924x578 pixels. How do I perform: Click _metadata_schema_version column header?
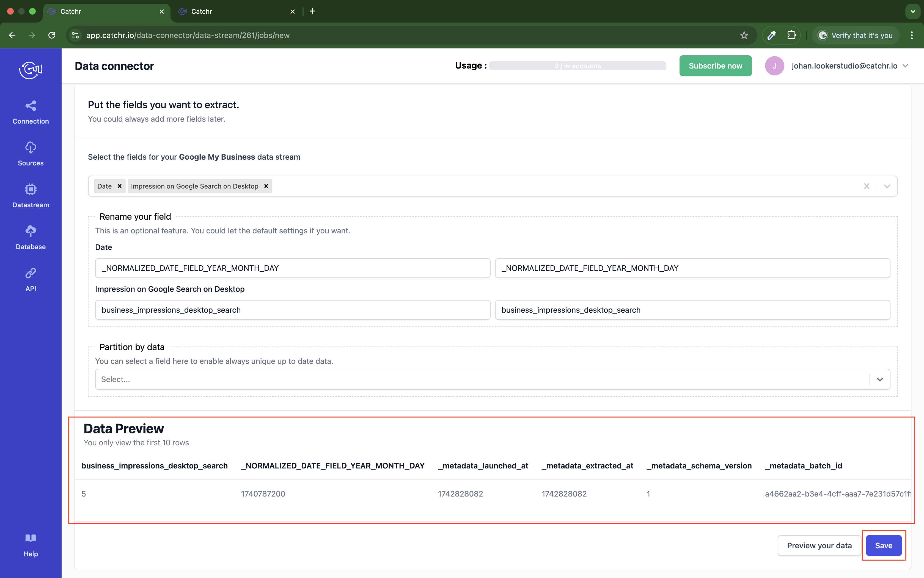pyautogui.click(x=699, y=466)
